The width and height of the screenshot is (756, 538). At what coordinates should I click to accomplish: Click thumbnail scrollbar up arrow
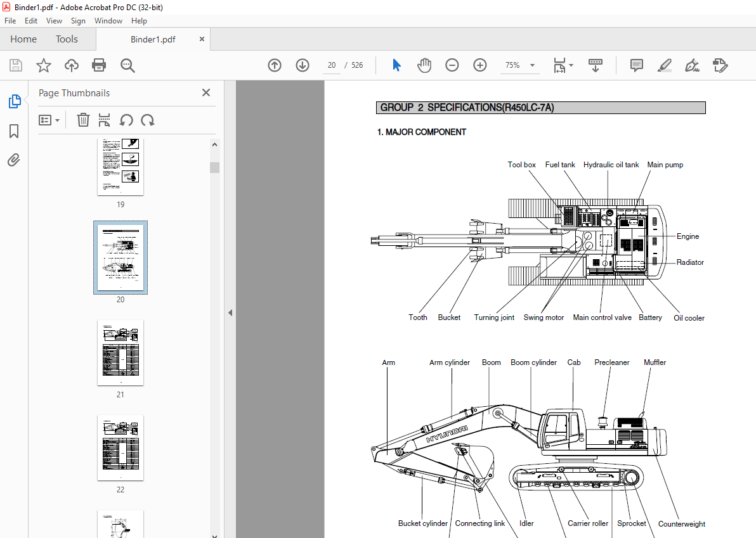pyautogui.click(x=214, y=144)
